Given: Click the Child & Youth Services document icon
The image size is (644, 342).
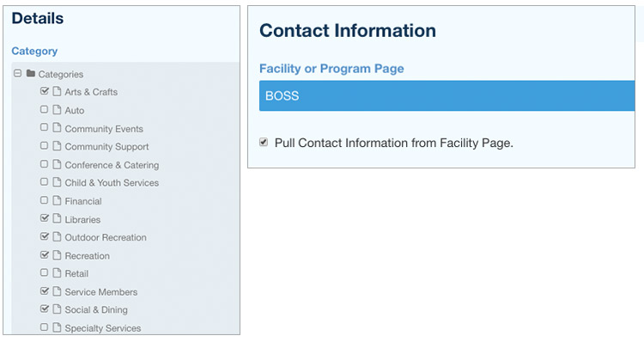Looking at the screenshot, I should [57, 182].
